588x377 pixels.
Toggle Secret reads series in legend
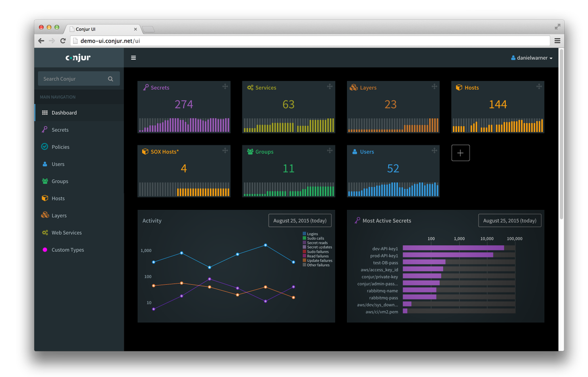pyautogui.click(x=316, y=243)
